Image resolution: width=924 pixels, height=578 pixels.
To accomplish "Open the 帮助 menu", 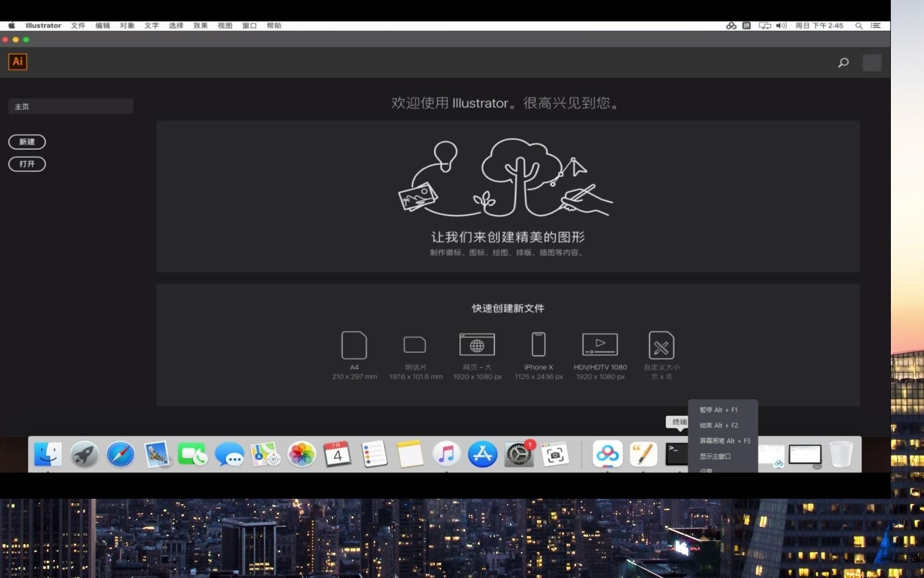I will pyautogui.click(x=274, y=26).
